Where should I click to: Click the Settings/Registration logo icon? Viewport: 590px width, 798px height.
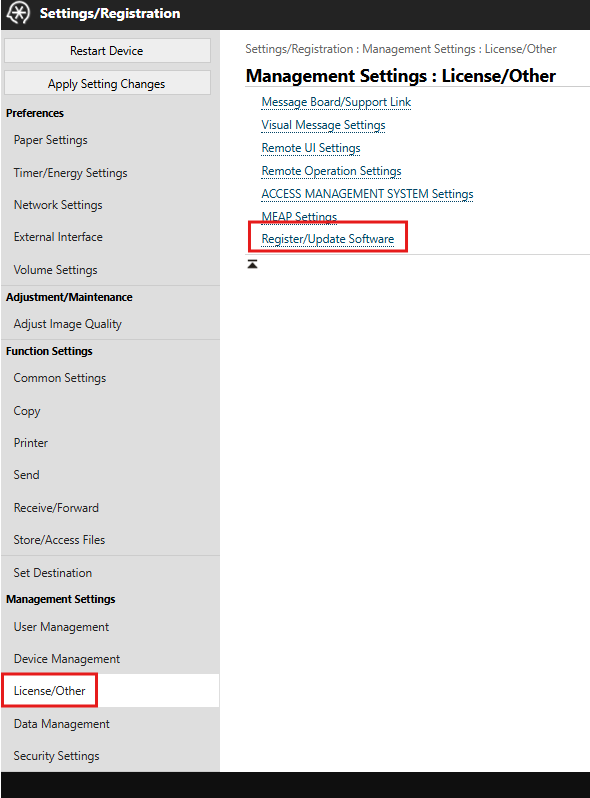pyautogui.click(x=18, y=13)
